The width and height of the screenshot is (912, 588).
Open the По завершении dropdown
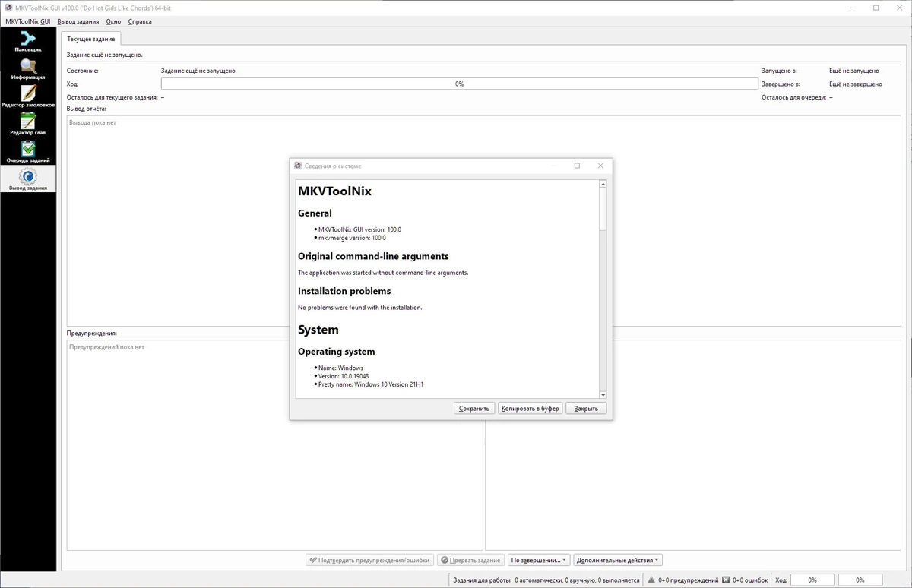coord(539,560)
